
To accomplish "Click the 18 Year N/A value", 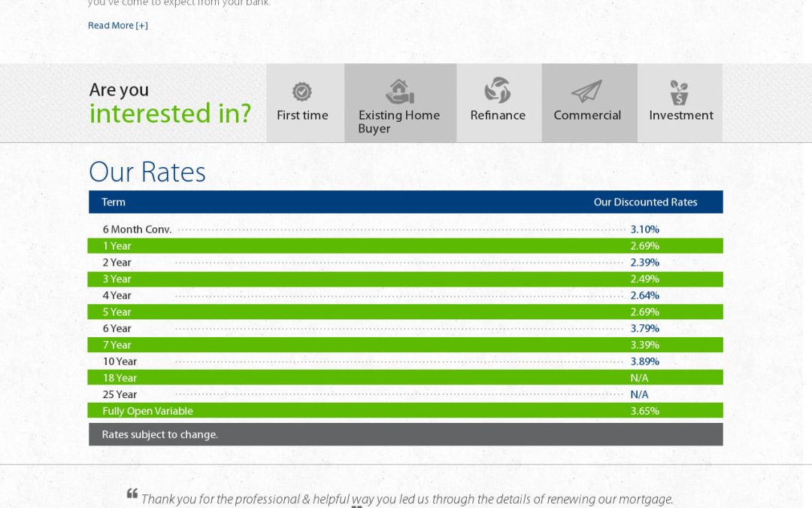I will point(639,378).
